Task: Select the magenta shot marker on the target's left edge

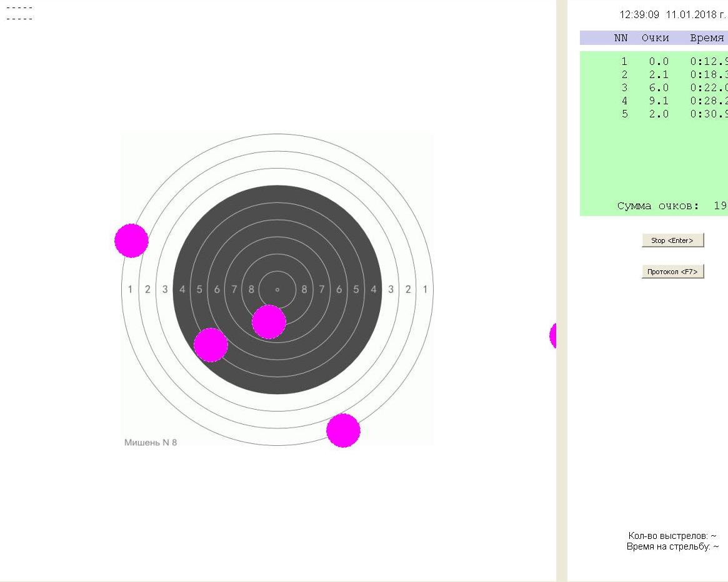Action: 131,240
